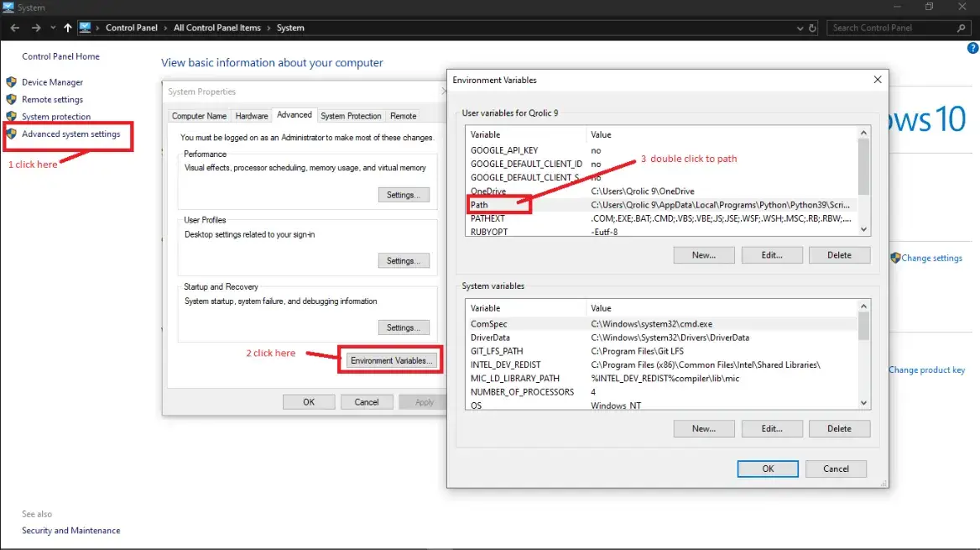This screenshot has width=980, height=550.
Task: Click the Search Control Panel field
Action: (889, 28)
